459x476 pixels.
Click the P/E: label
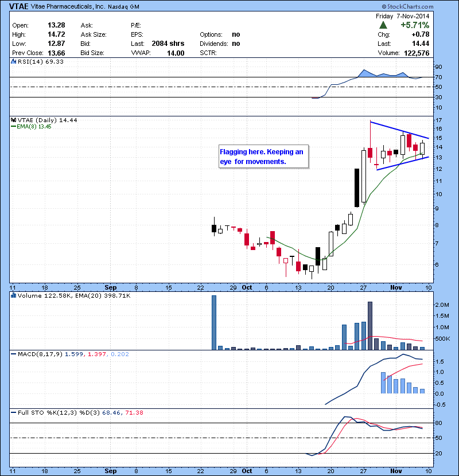tap(136, 25)
